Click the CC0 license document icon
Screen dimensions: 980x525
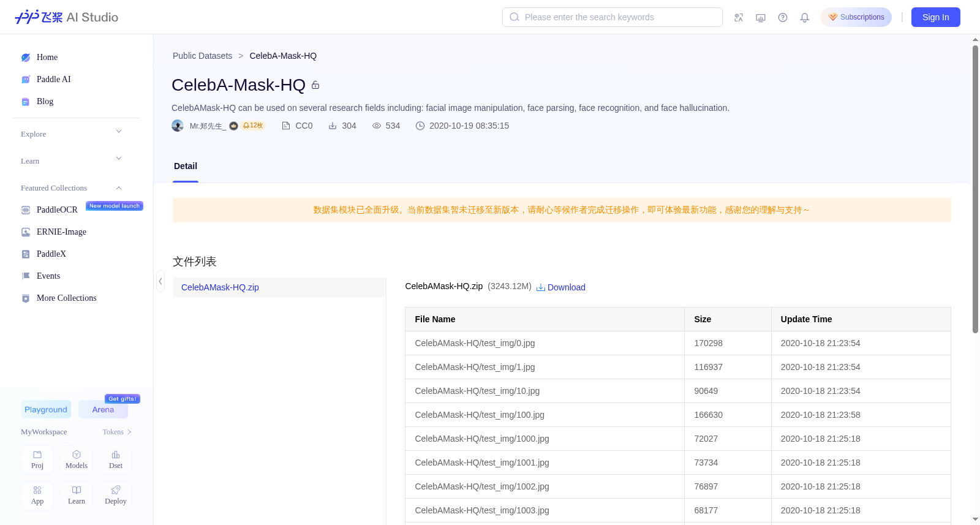point(286,126)
